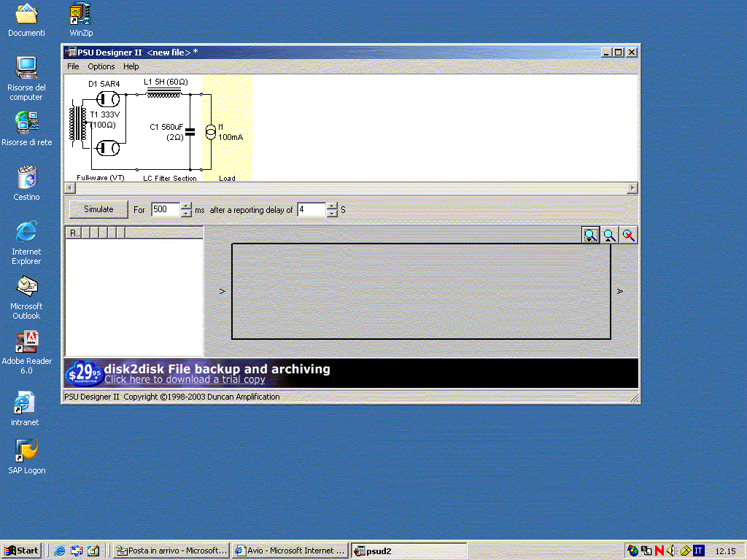Click the PSU Designer title bar icon
This screenshot has width=747, height=560.
click(71, 52)
